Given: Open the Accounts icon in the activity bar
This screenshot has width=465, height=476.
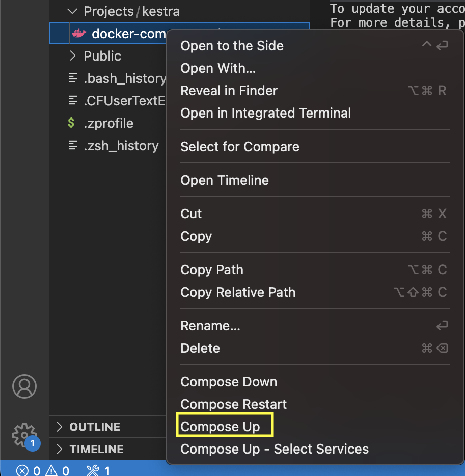Looking at the screenshot, I should coord(24,386).
